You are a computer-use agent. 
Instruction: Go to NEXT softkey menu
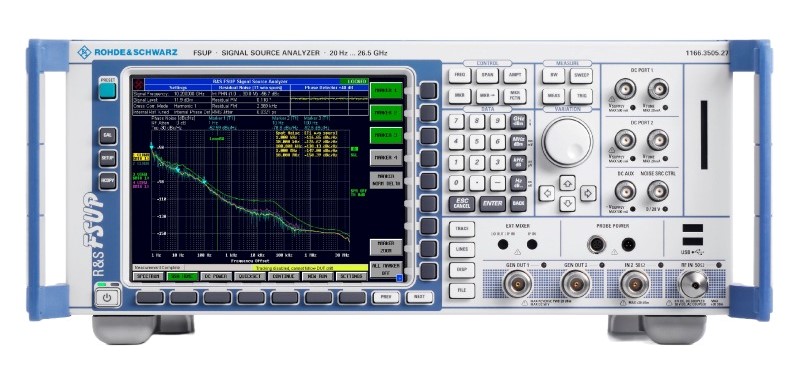pos(419,298)
